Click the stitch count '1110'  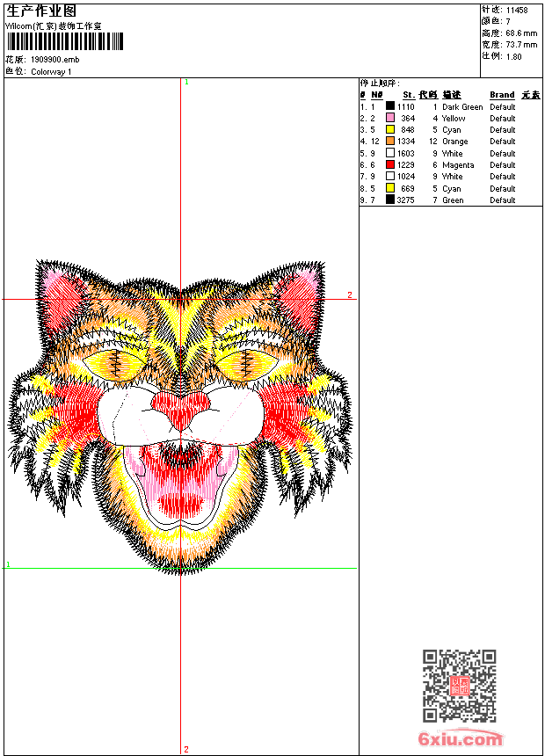pos(406,107)
